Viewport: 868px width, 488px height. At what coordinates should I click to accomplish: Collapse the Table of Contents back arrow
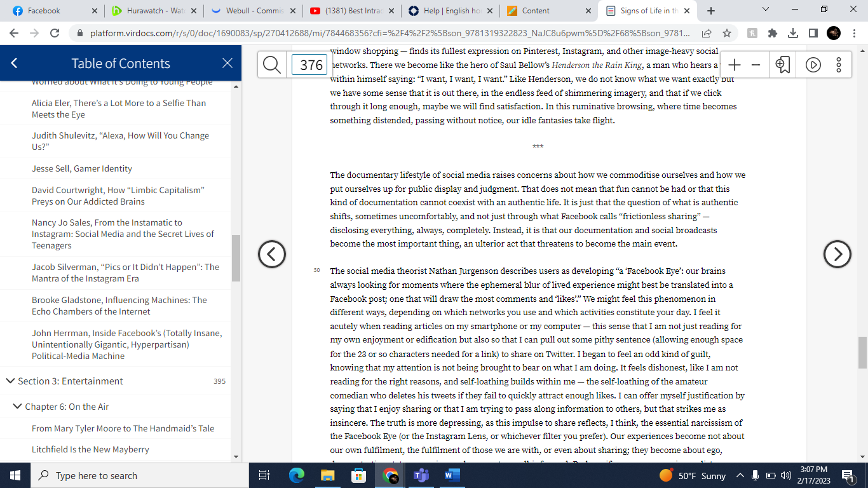coord(14,63)
